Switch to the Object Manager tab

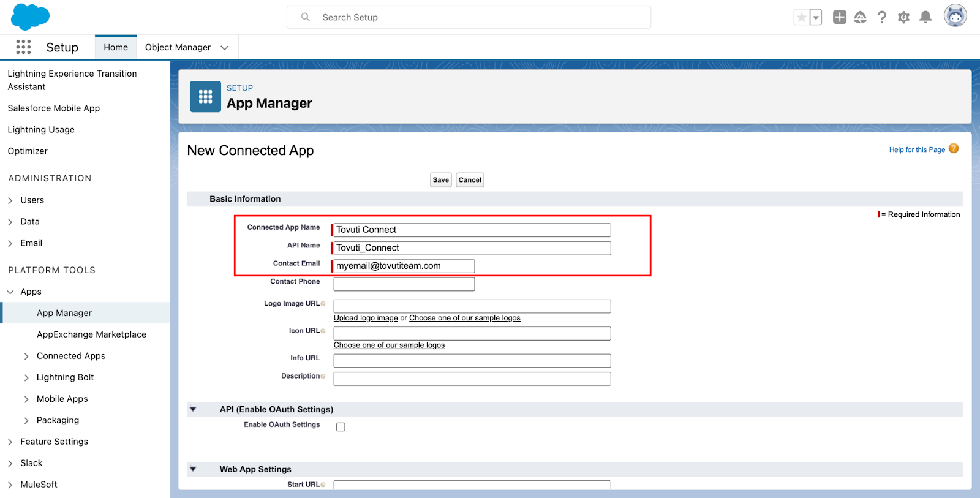(x=178, y=47)
